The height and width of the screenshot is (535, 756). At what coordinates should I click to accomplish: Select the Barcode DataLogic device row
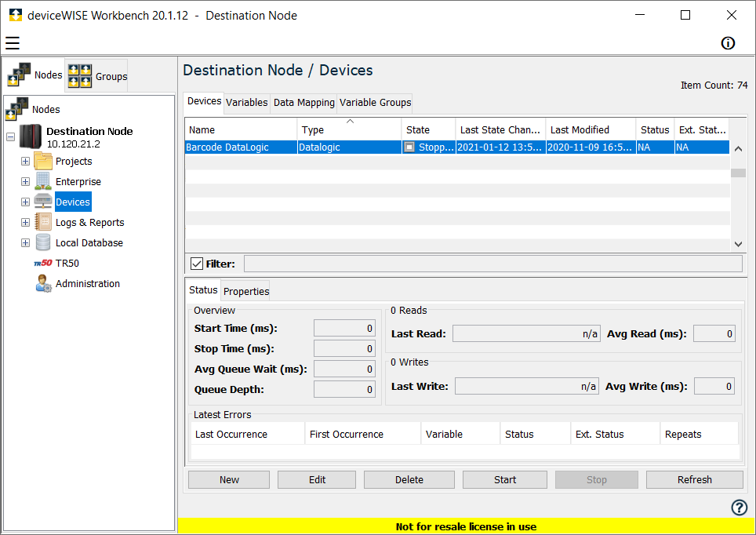pyautogui.click(x=457, y=147)
